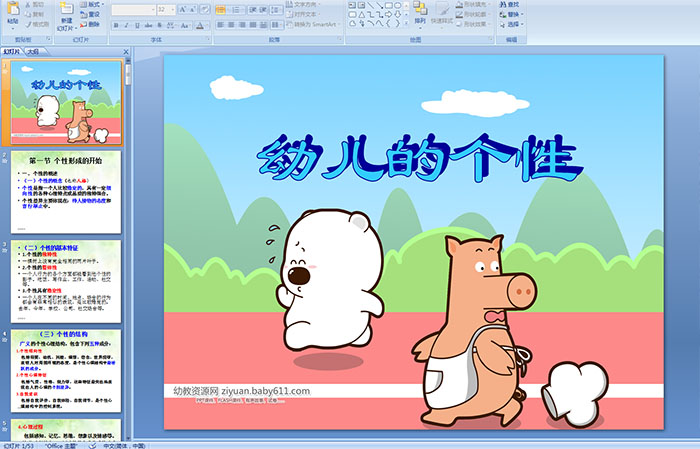The image size is (700, 449).
Task: Select the Oval shape in gallery
Action: coord(398,5)
